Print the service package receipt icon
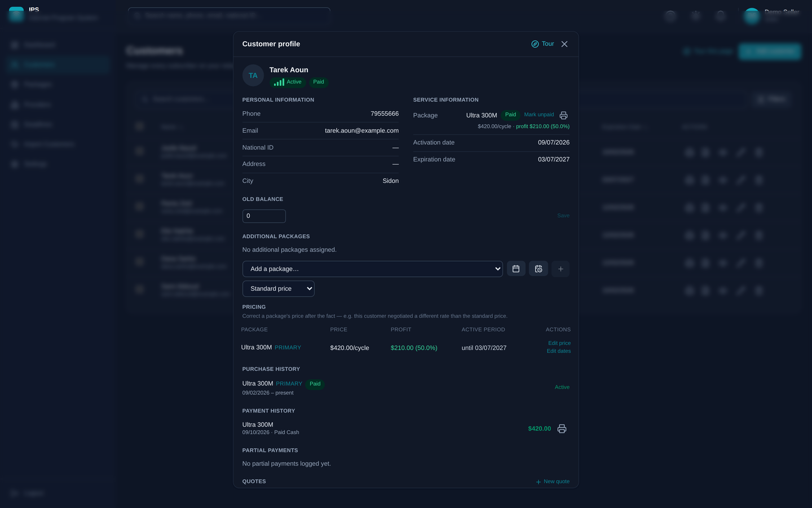812x508 pixels. [x=563, y=115]
